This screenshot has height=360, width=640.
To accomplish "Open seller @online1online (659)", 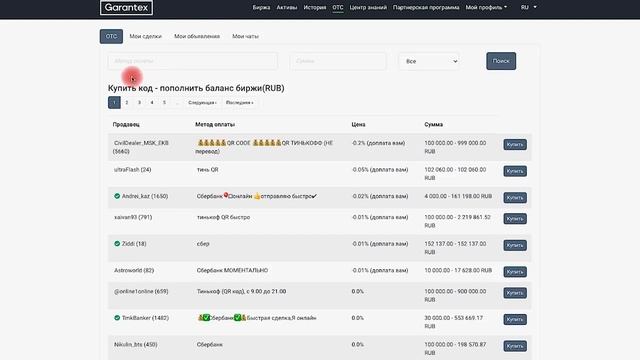I will [x=141, y=291].
